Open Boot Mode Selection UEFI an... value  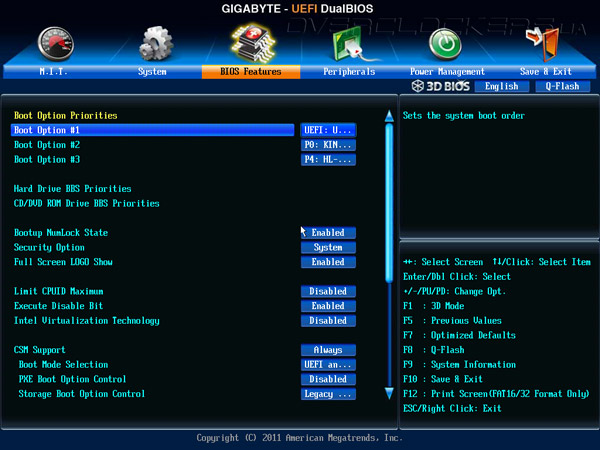coord(328,365)
